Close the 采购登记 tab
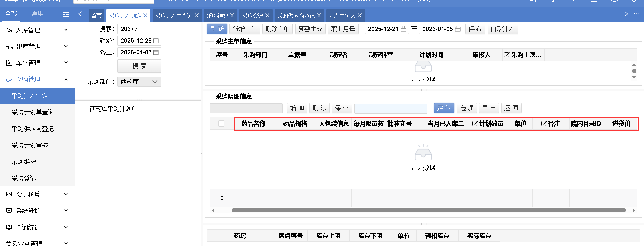The width and height of the screenshot is (644, 246). (x=267, y=15)
